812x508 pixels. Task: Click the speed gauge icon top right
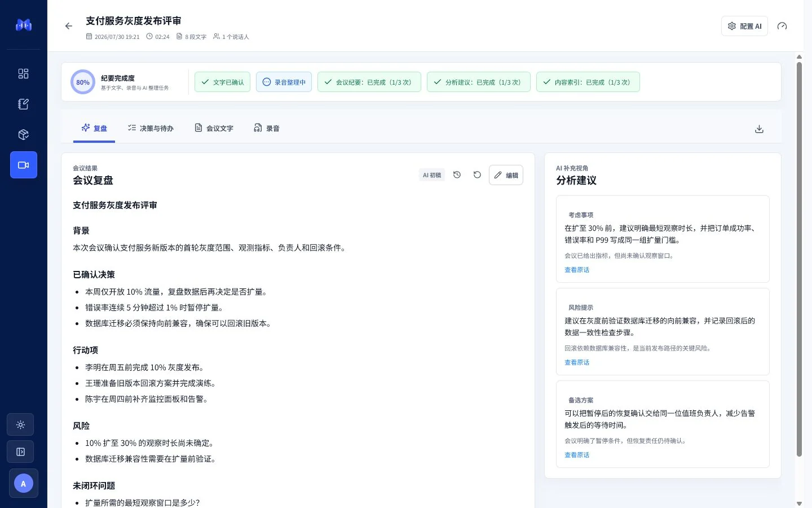pyautogui.click(x=782, y=26)
